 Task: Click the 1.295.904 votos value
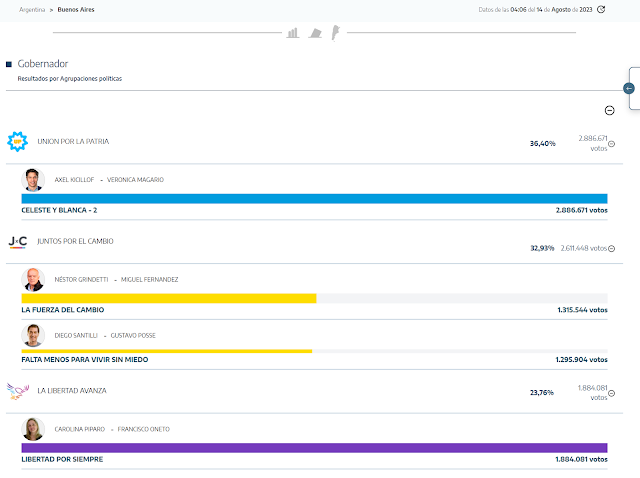click(582, 360)
